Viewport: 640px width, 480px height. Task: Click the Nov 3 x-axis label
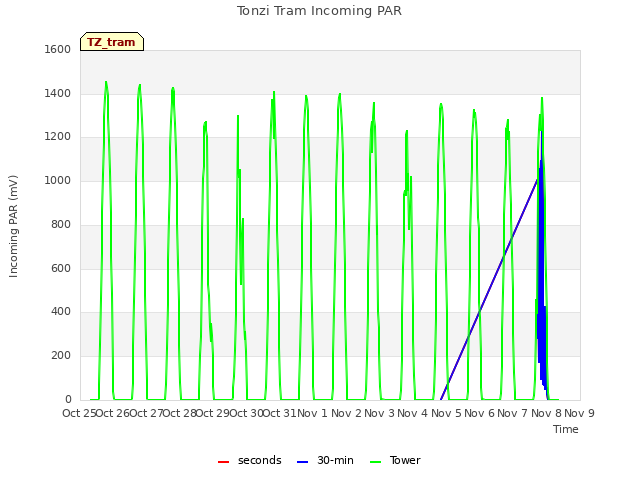pyautogui.click(x=380, y=413)
